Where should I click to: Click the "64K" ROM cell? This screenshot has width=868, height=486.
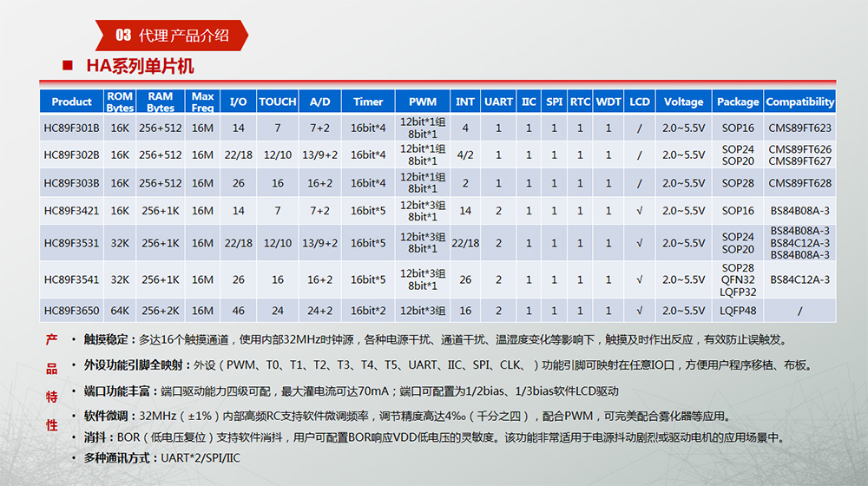pyautogui.click(x=120, y=311)
